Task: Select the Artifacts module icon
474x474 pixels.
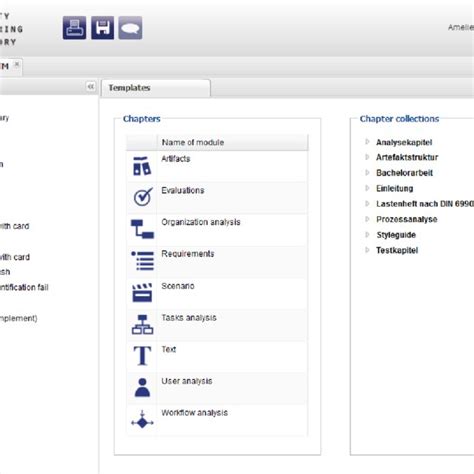Action: pos(142,166)
